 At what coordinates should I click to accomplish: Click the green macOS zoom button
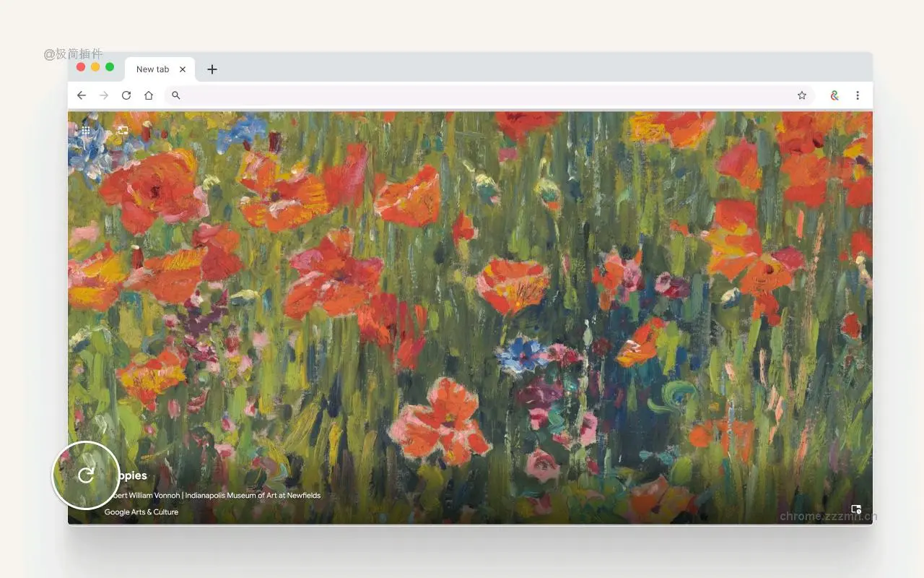(x=109, y=66)
